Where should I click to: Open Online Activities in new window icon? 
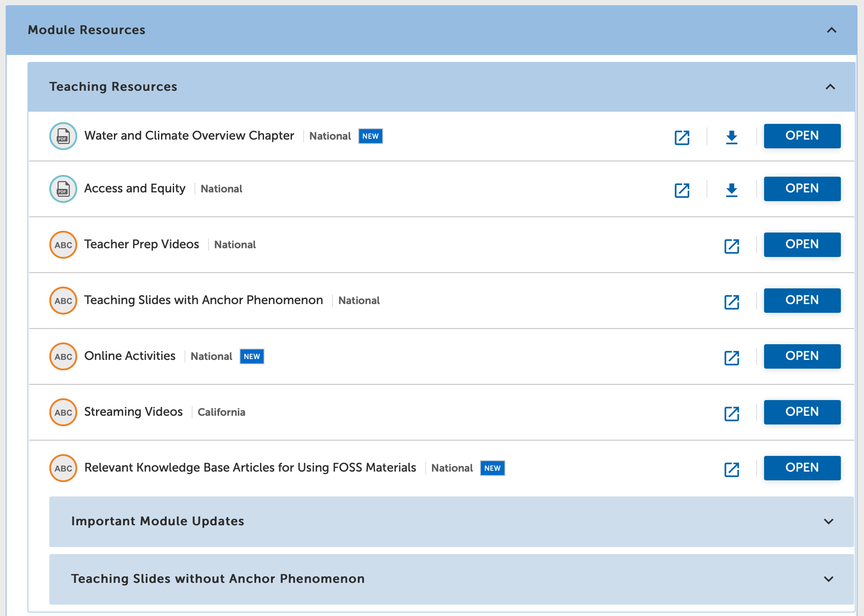click(731, 358)
